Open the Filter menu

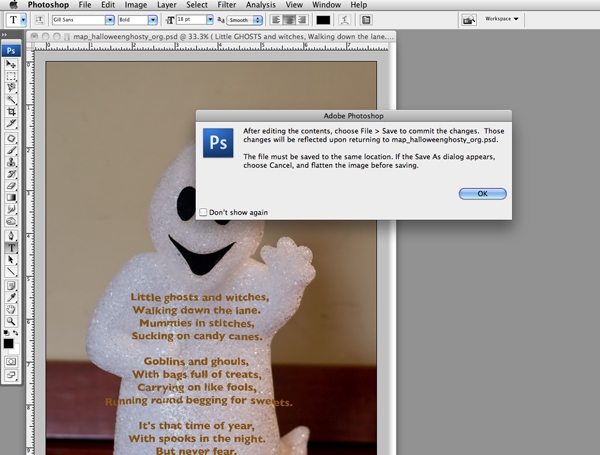pyautogui.click(x=227, y=5)
